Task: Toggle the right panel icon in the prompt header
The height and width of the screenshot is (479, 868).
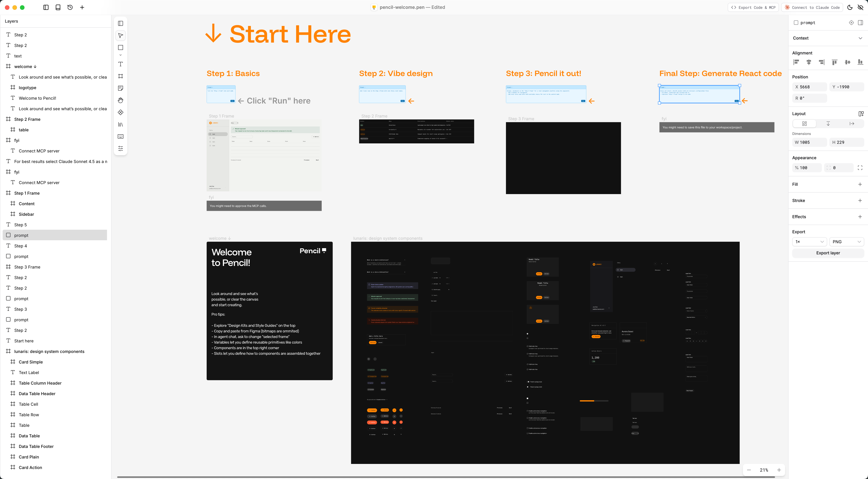Action: click(x=860, y=23)
